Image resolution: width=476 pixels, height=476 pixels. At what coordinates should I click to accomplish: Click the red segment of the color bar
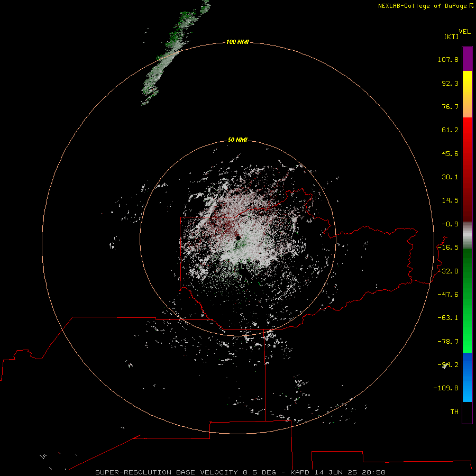coord(467,169)
